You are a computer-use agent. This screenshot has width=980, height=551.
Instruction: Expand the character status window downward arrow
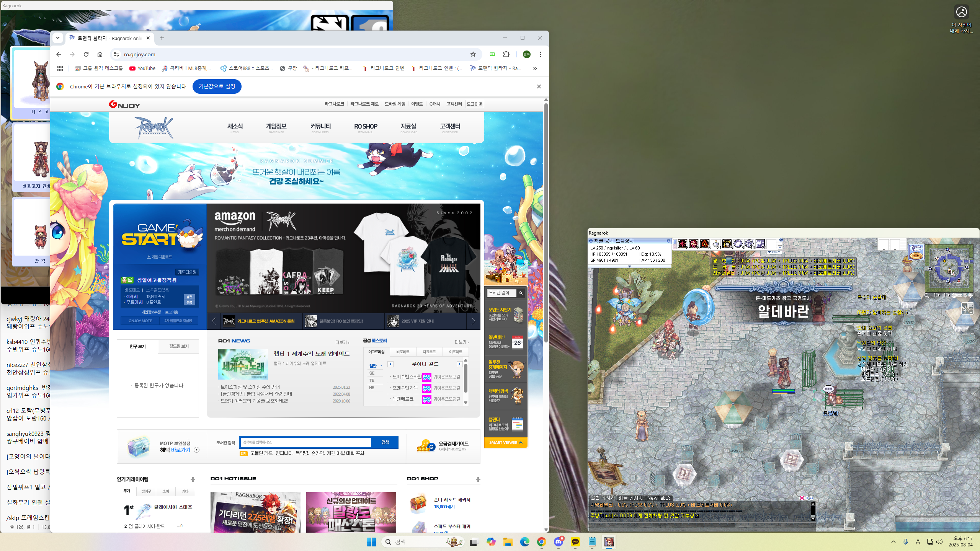click(x=629, y=266)
